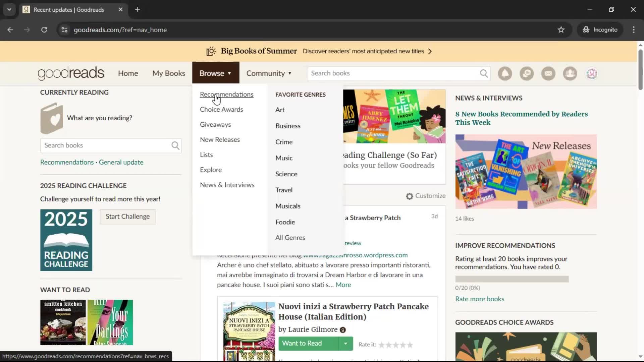Select Lists in Browse menu
Viewport: 644px width, 362px height.
pyautogui.click(x=206, y=155)
